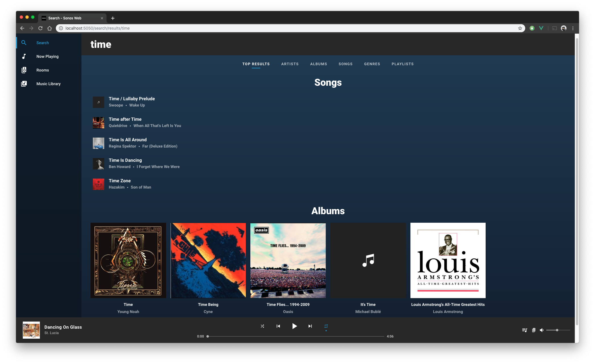The width and height of the screenshot is (595, 364).
Task: Switch to the ARTISTS tab
Action: (x=289, y=64)
